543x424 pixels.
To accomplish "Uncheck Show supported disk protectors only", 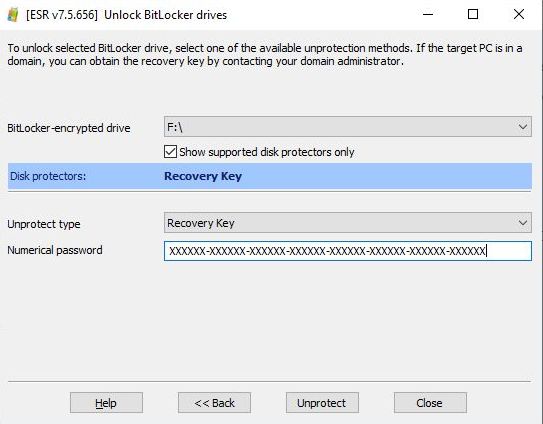I will coord(170,152).
